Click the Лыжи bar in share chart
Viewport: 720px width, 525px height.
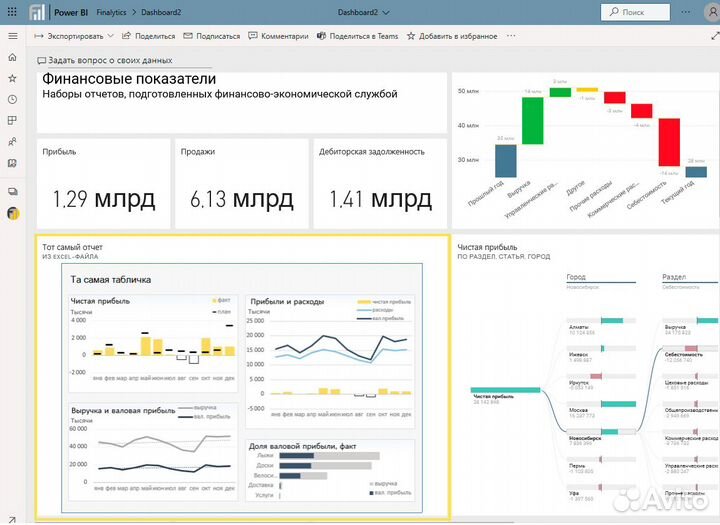[x=329, y=456]
